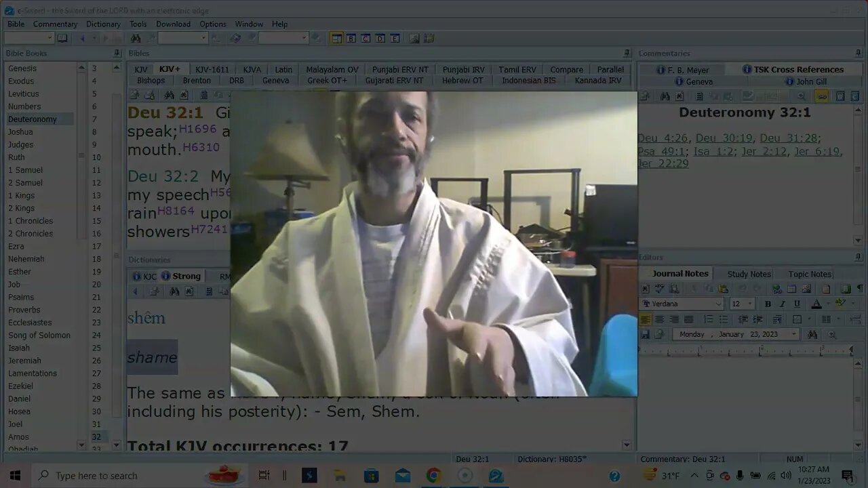Toggle left text alignment in Editors
This screenshot has width=868, height=488.
click(x=646, y=320)
